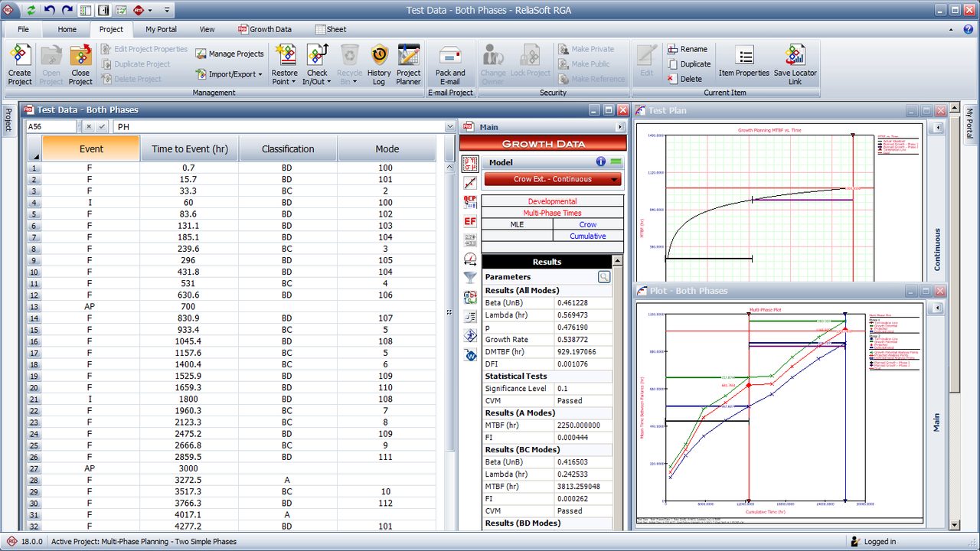Screen dimensions: 980x551
Task: Select the filter icon in the Growth Data sidebar
Action: tap(470, 277)
